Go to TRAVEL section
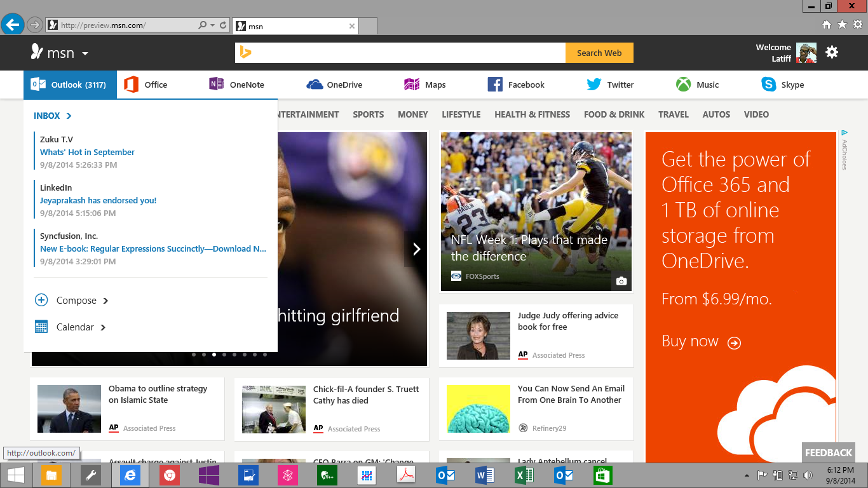The image size is (868, 488). point(674,114)
